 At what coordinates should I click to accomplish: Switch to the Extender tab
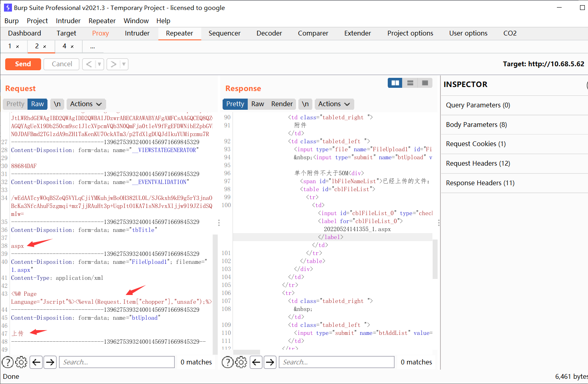(x=358, y=33)
